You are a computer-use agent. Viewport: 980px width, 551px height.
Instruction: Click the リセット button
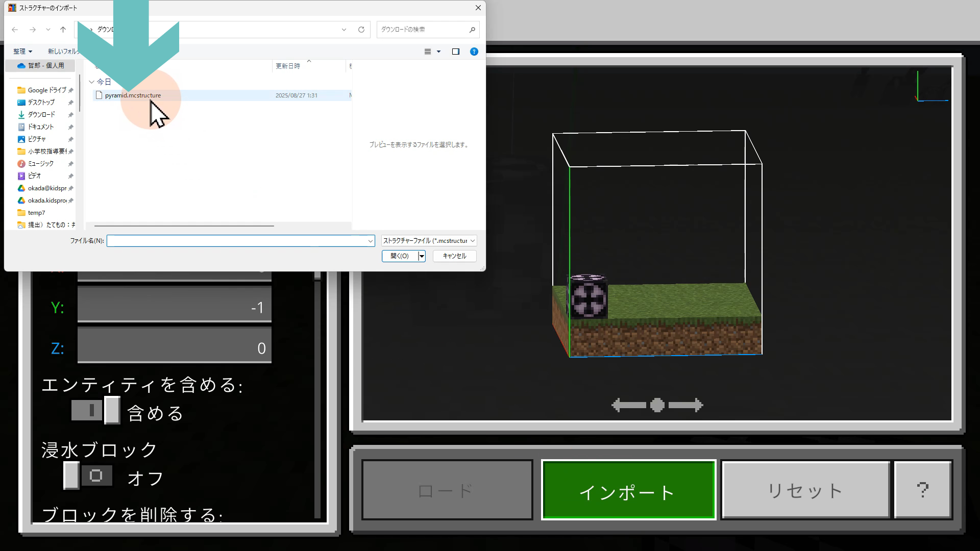point(805,490)
